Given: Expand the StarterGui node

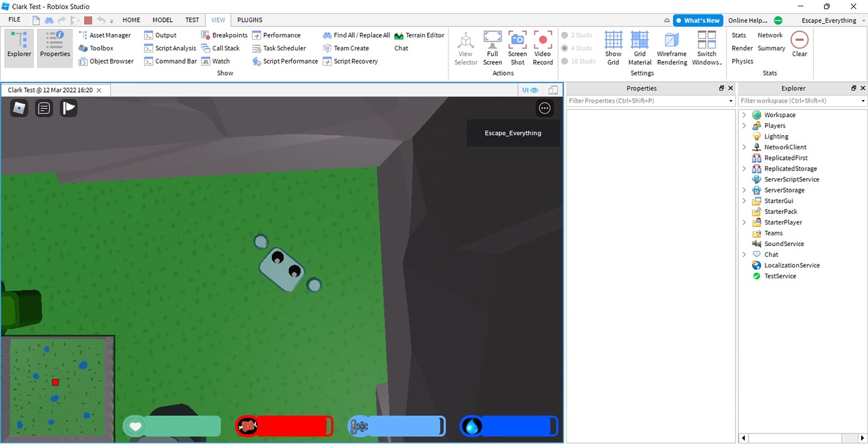Looking at the screenshot, I should (x=744, y=201).
